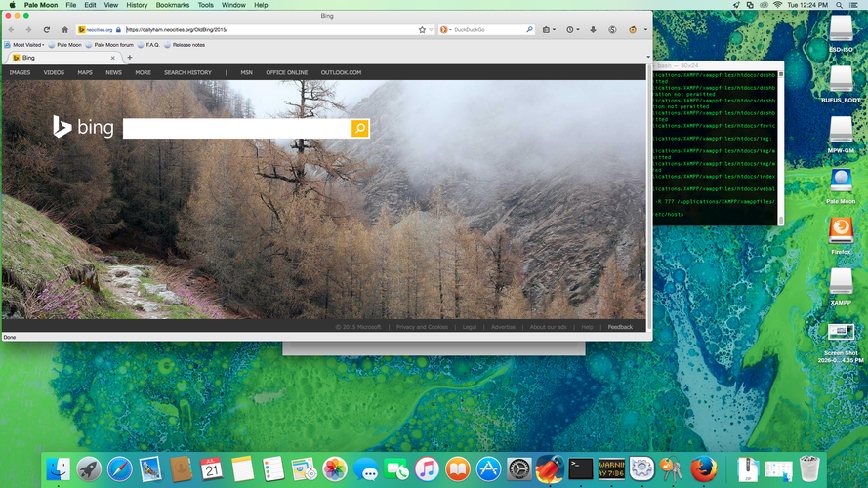
Task: Open the Edit menu
Action: 90,5
